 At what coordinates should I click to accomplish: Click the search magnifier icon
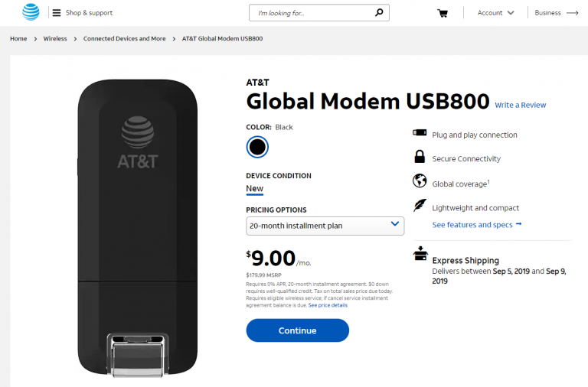pyautogui.click(x=379, y=13)
